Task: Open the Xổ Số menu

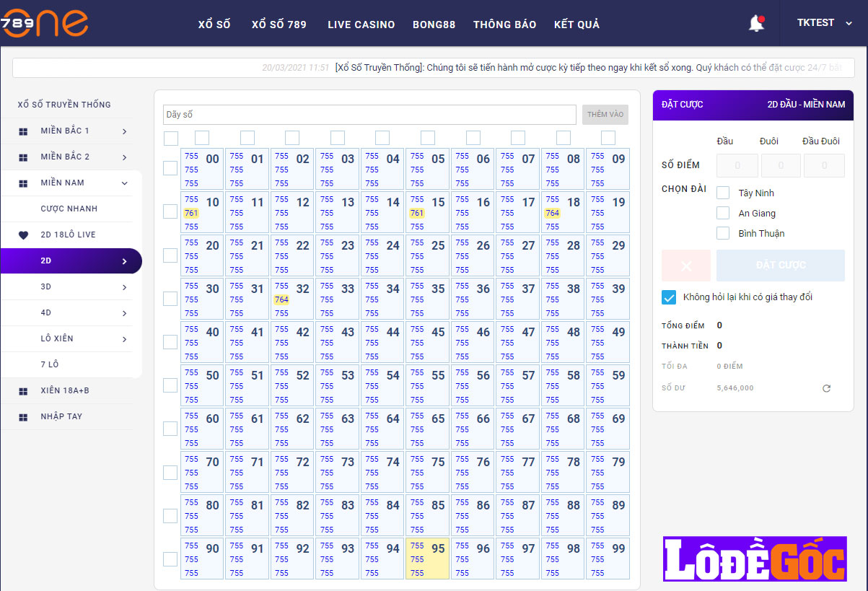Action: pyautogui.click(x=214, y=25)
